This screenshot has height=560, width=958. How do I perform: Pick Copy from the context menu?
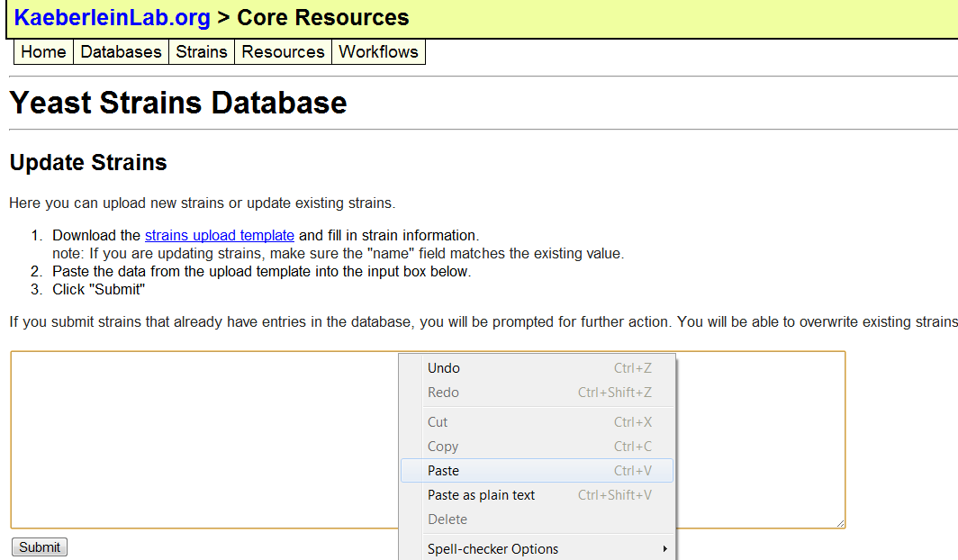[x=443, y=447]
